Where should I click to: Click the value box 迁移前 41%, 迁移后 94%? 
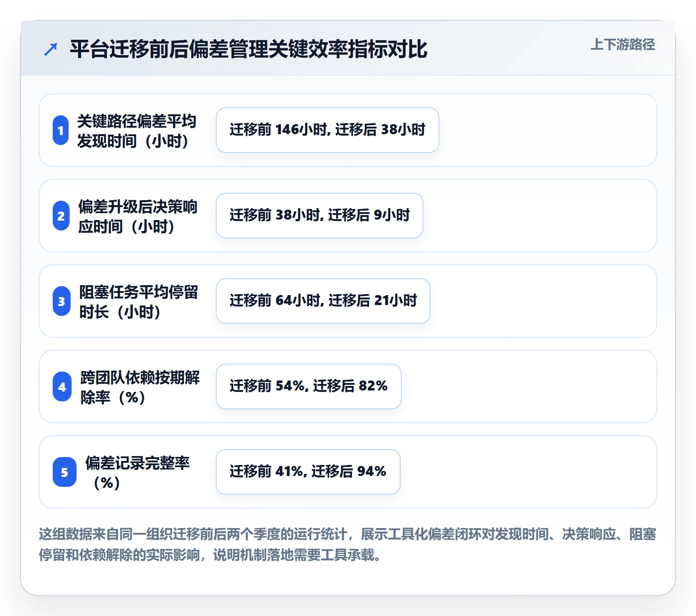(308, 472)
